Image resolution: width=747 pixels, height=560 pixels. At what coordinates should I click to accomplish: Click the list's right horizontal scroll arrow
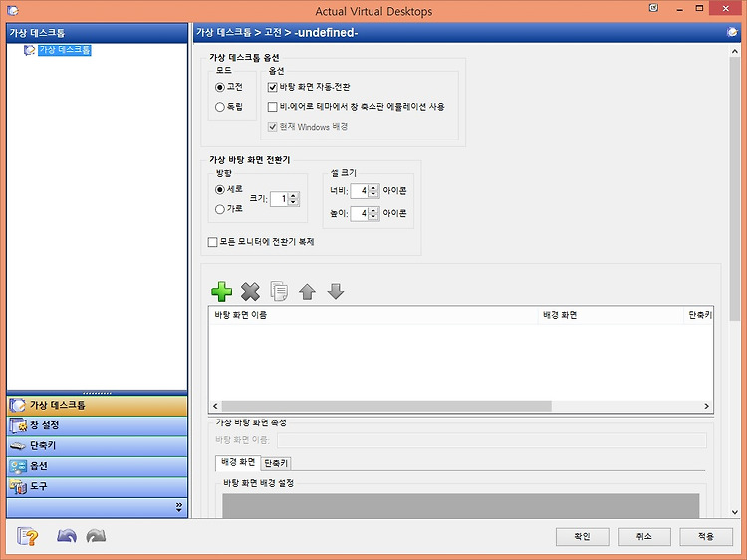click(x=706, y=407)
